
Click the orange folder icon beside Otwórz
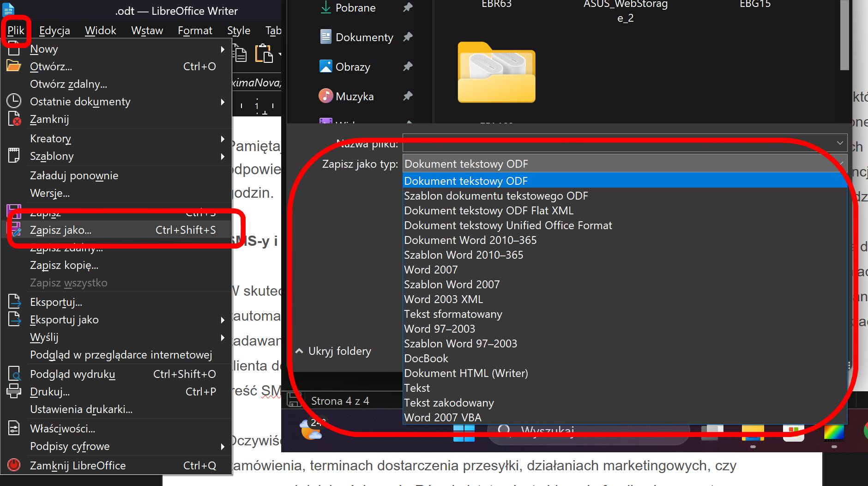(14, 66)
